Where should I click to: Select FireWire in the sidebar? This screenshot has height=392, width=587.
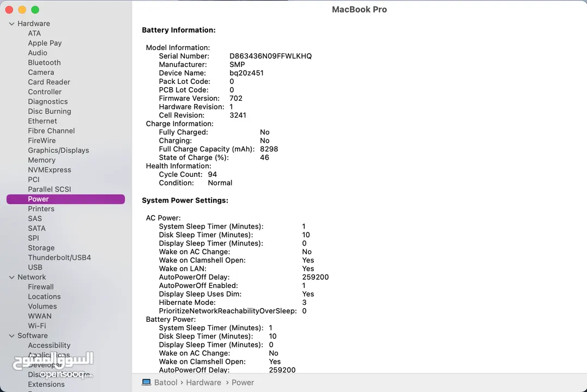tap(42, 140)
